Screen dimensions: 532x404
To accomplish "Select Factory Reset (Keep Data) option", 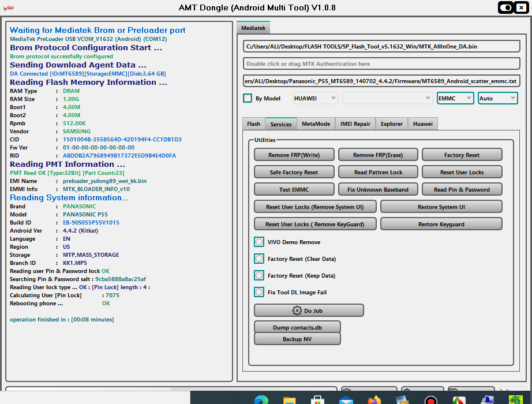I will (259, 276).
